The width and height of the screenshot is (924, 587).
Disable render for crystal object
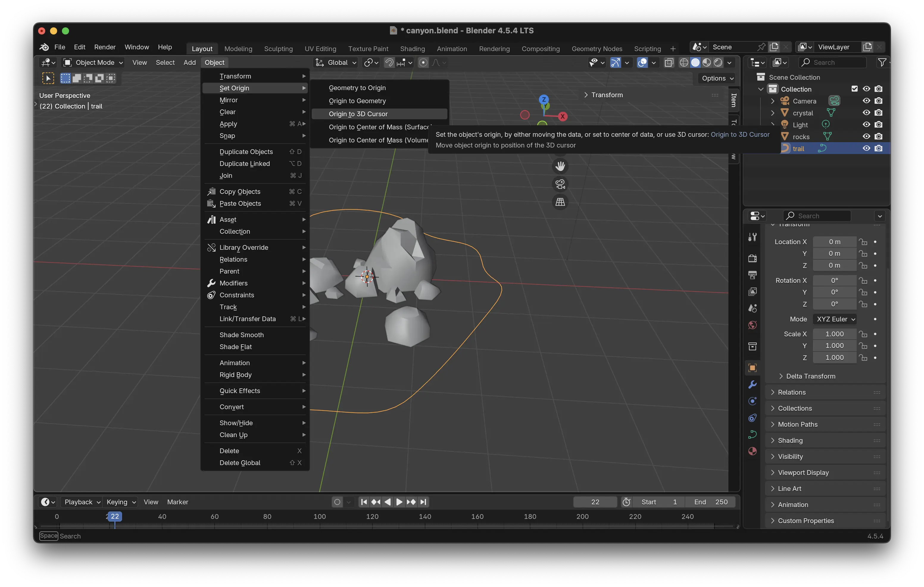[x=878, y=113]
